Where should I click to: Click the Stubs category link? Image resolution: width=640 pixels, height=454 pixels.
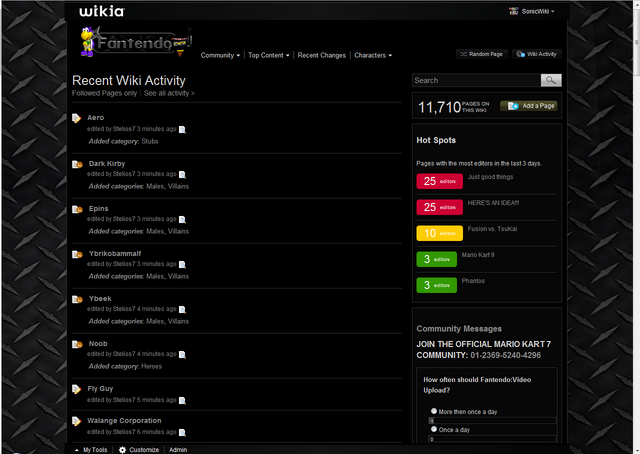pos(150,141)
